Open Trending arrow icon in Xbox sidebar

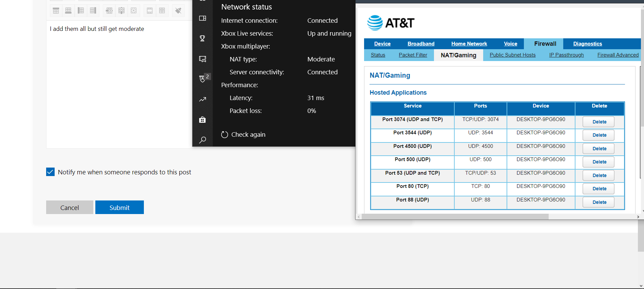tap(203, 99)
